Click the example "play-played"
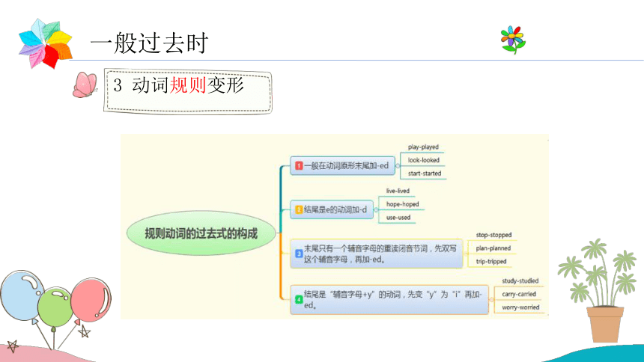The height and width of the screenshot is (362, 644). (423, 147)
